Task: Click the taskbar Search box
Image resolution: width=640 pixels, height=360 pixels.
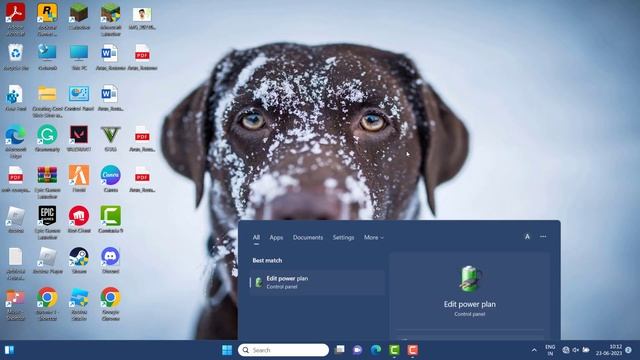Action: click(284, 350)
